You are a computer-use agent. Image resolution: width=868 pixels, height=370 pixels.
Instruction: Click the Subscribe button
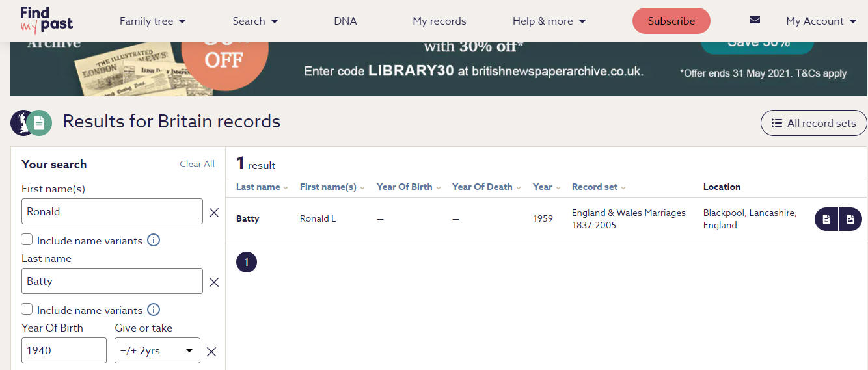coord(671,21)
